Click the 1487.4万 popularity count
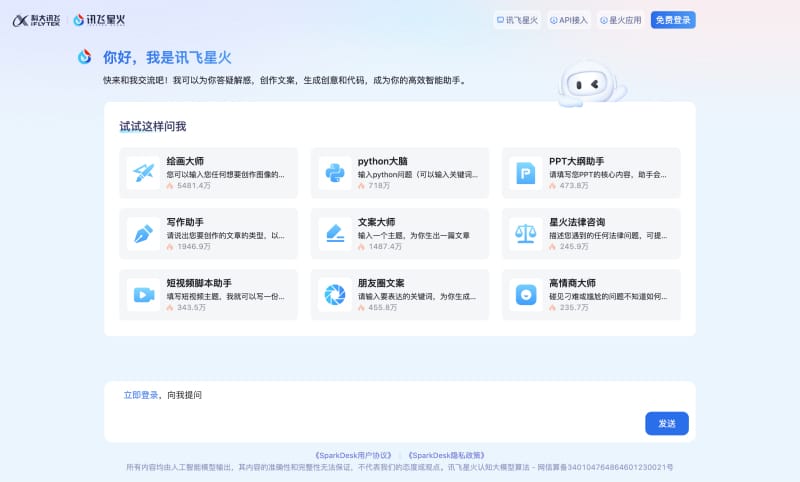The image size is (800, 482). click(385, 246)
